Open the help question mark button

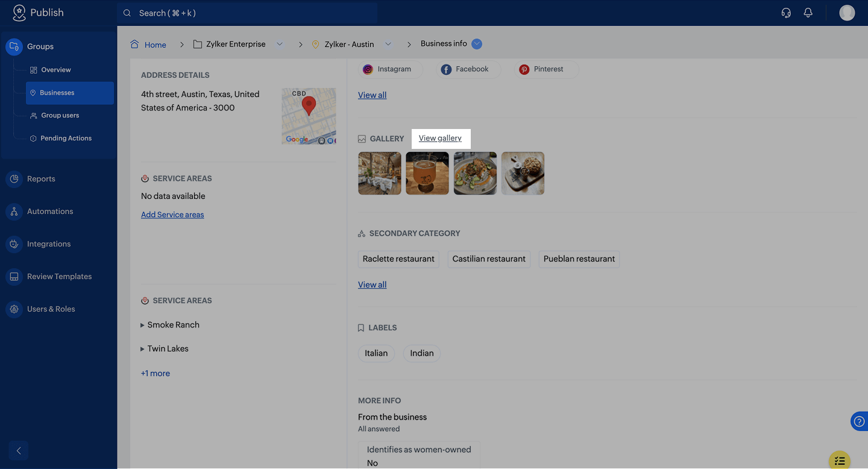click(860, 421)
